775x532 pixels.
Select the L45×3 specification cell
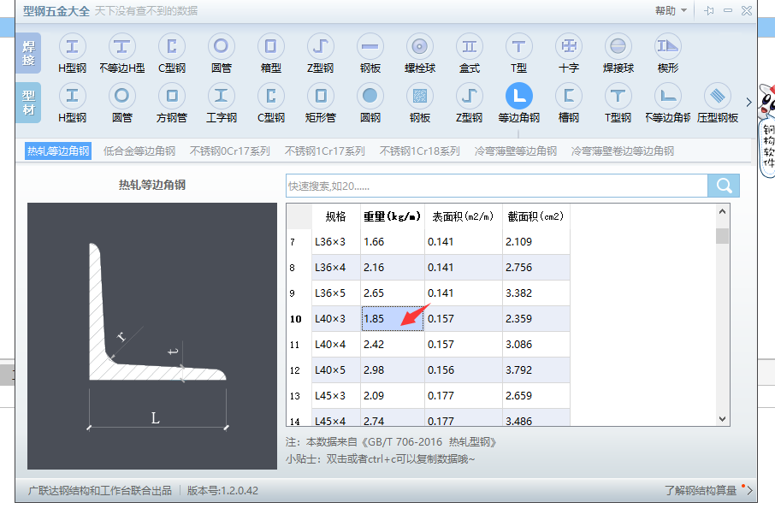pos(336,396)
